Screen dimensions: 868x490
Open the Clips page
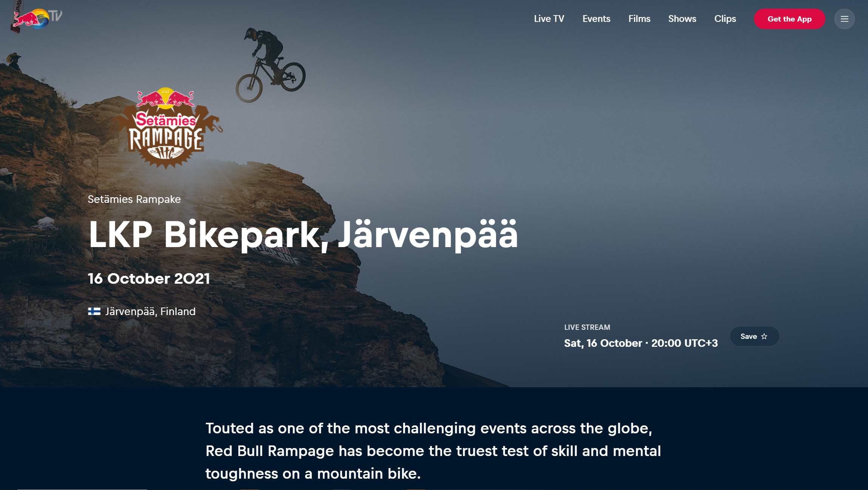coord(725,19)
